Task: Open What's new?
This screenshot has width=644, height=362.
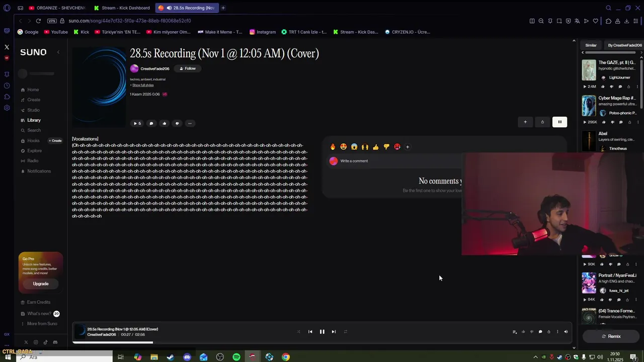Action: pyautogui.click(x=39, y=314)
